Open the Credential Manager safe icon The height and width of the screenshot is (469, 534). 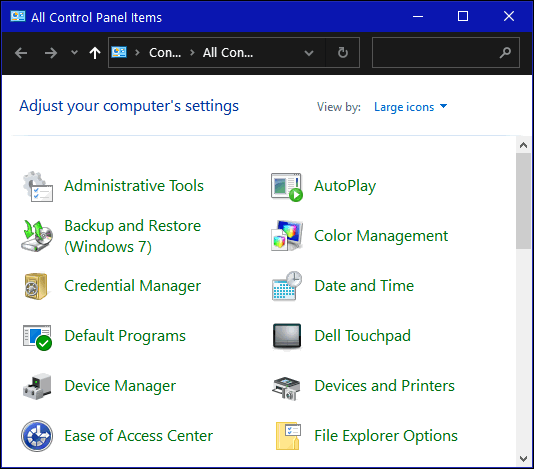pyautogui.click(x=36, y=286)
